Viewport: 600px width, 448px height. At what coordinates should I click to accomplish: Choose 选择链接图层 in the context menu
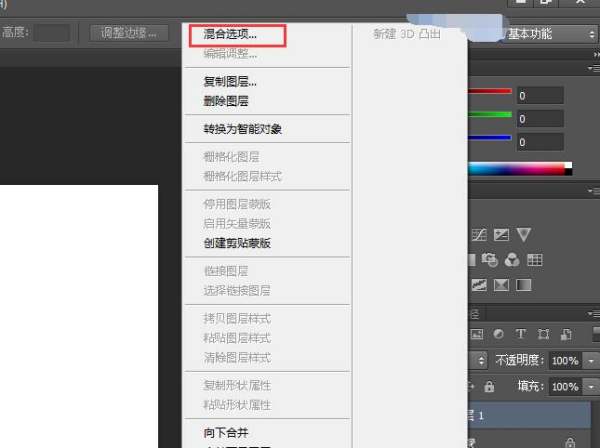pyautogui.click(x=237, y=290)
